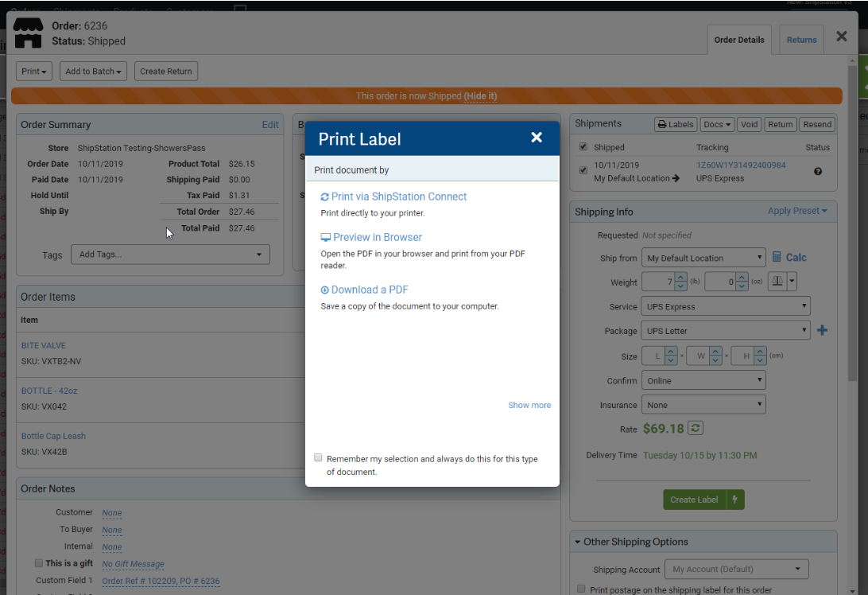The height and width of the screenshot is (595, 868).
Task: Select Download a PDF option
Action: [x=364, y=290]
